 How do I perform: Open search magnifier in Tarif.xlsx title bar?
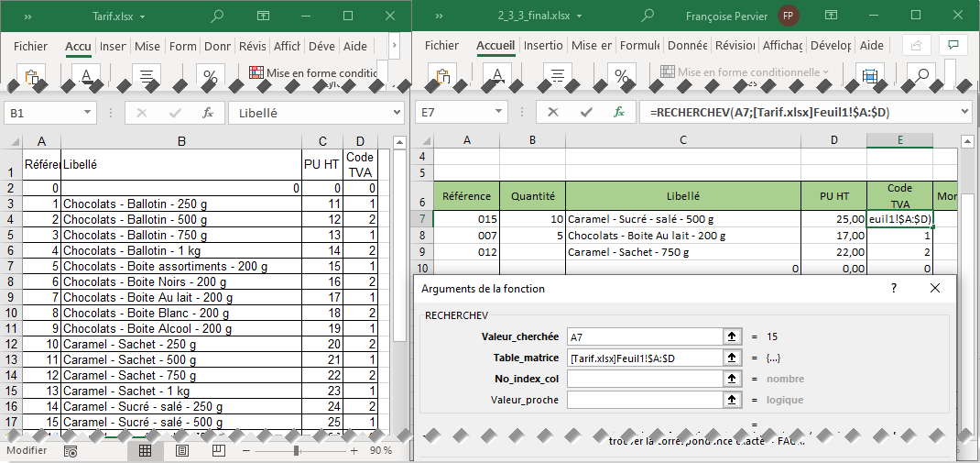tap(217, 16)
